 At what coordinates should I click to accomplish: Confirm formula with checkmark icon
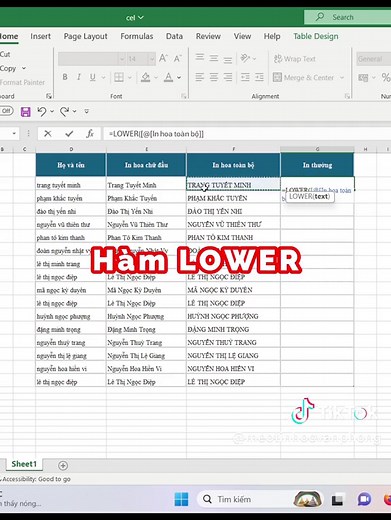pyautogui.click(x=69, y=134)
